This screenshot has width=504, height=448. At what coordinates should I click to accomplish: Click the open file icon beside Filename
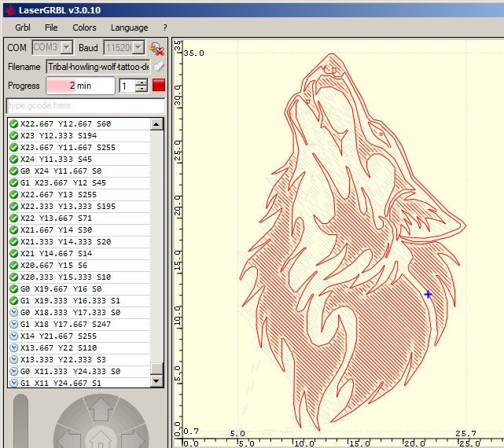[158, 67]
